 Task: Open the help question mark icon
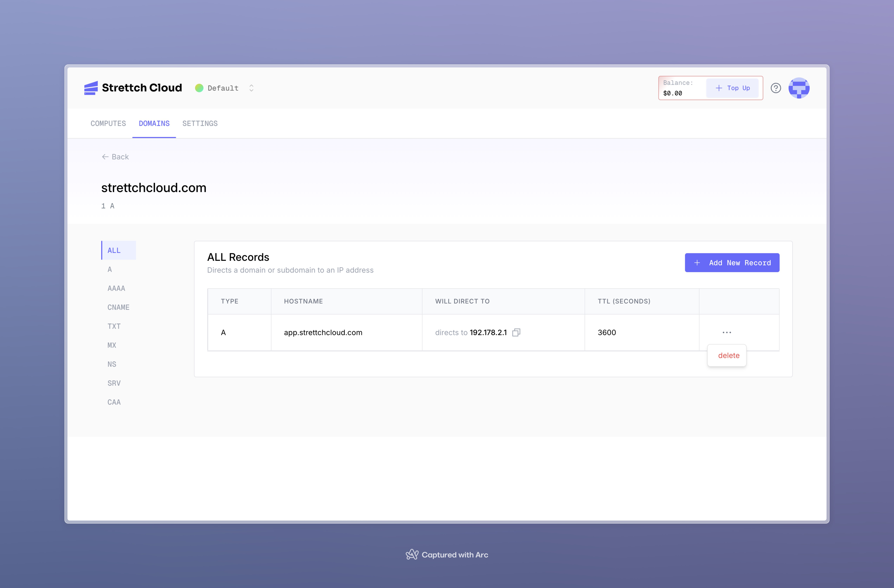776,88
